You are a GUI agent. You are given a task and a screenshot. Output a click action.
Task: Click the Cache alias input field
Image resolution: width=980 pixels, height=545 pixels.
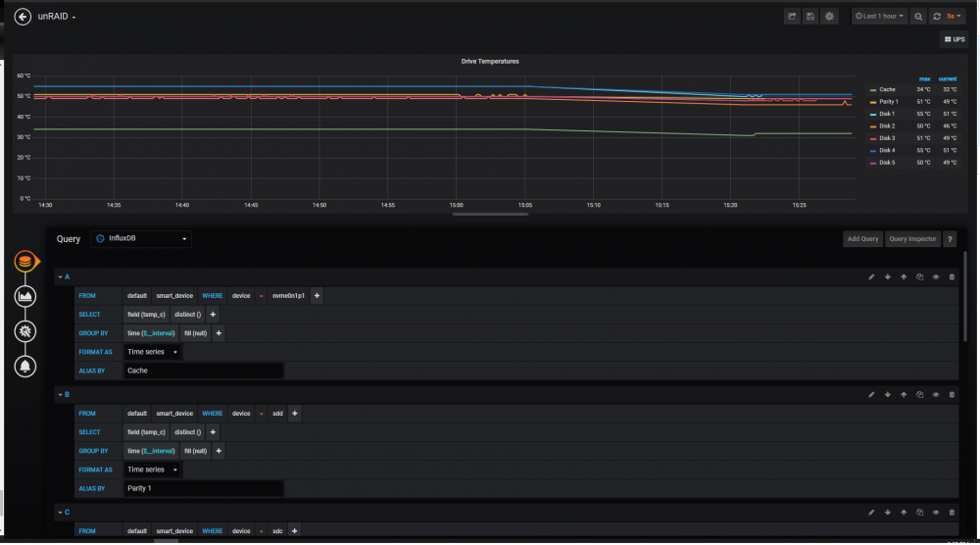click(x=203, y=371)
